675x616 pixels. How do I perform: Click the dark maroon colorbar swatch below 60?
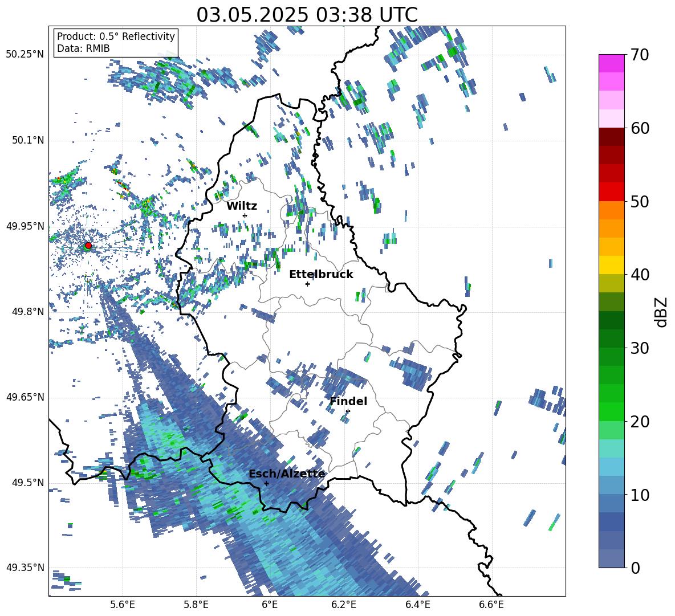coord(612,137)
